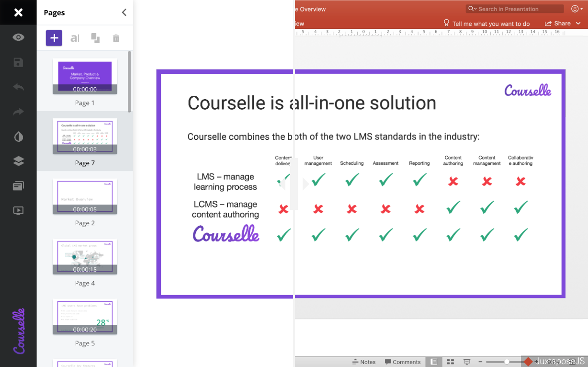588x367 pixels.
Task: Duplicate the selected page
Action: click(x=95, y=38)
